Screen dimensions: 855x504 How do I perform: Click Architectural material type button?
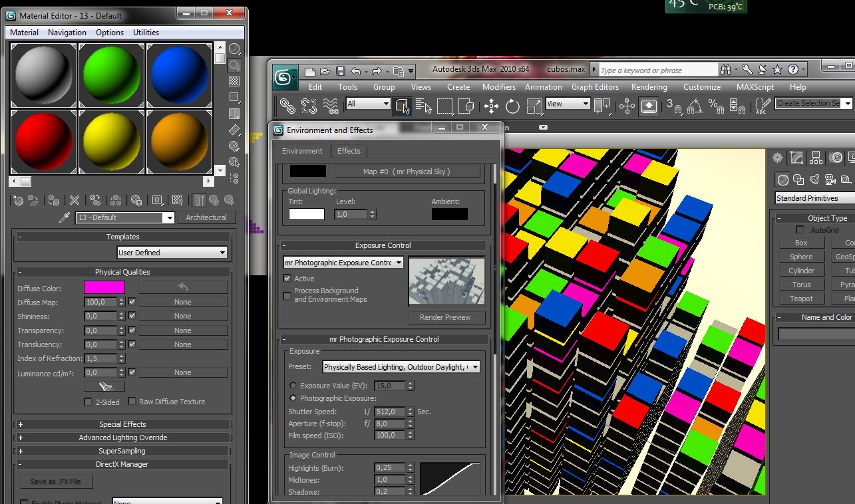tap(206, 217)
